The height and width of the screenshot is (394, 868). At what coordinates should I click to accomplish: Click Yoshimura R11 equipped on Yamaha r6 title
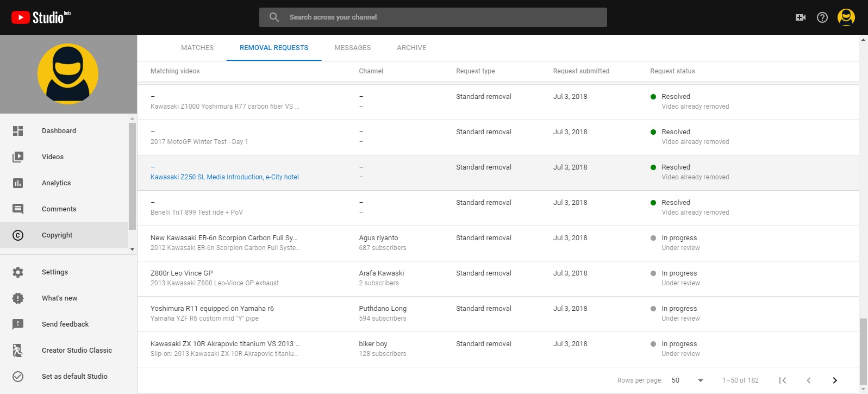[212, 309]
